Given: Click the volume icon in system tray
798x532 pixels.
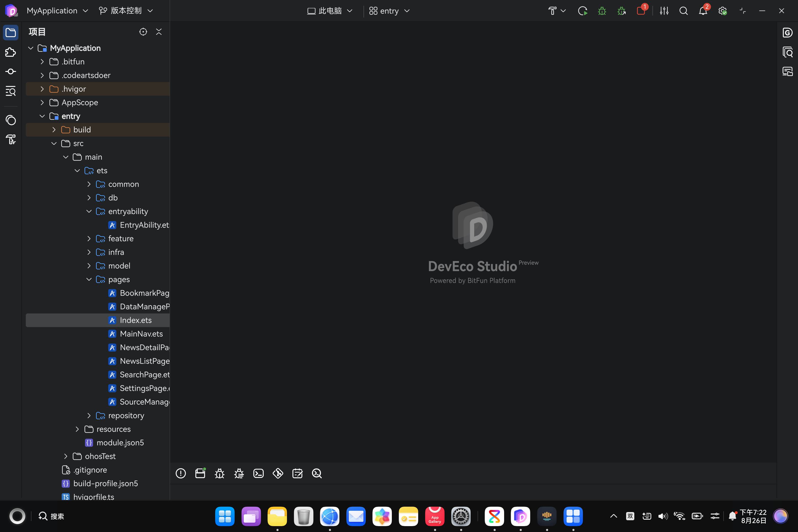Looking at the screenshot, I should pos(663,516).
